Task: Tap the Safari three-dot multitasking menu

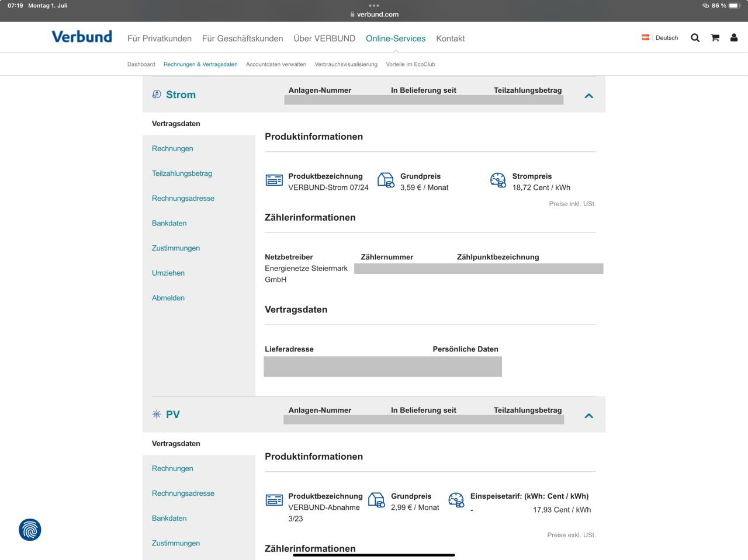Action: pos(374,5)
